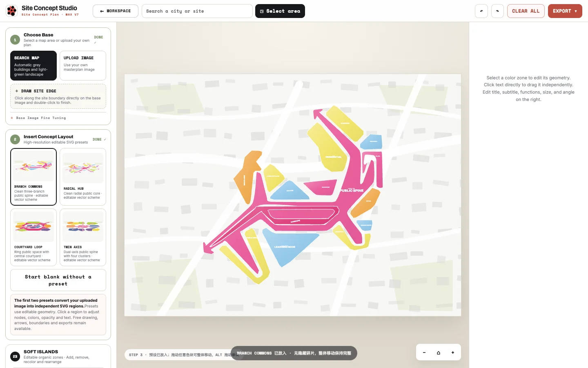Image resolution: width=588 pixels, height=368 pixels.
Task: Select the BRANCH COMMONS preset thumbnail
Action: point(33,177)
